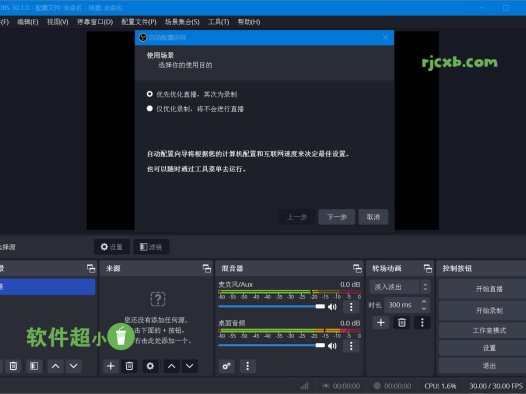Remove the selected source with trash icon
This screenshot has width=526, height=394.
(x=129, y=366)
